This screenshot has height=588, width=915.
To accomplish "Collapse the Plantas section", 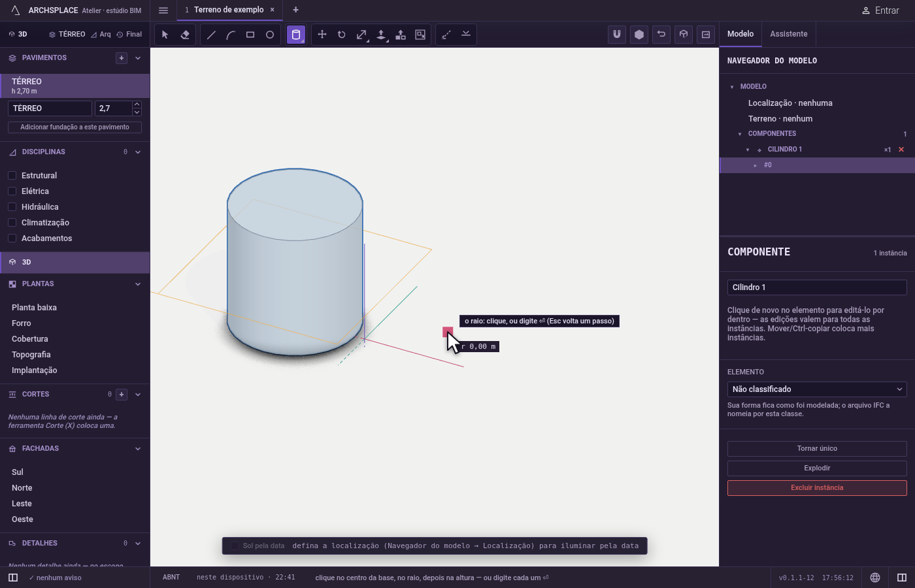I will click(138, 284).
